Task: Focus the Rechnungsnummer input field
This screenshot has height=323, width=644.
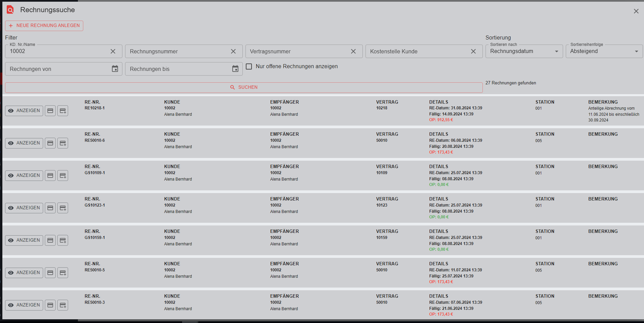Action: click(x=177, y=51)
